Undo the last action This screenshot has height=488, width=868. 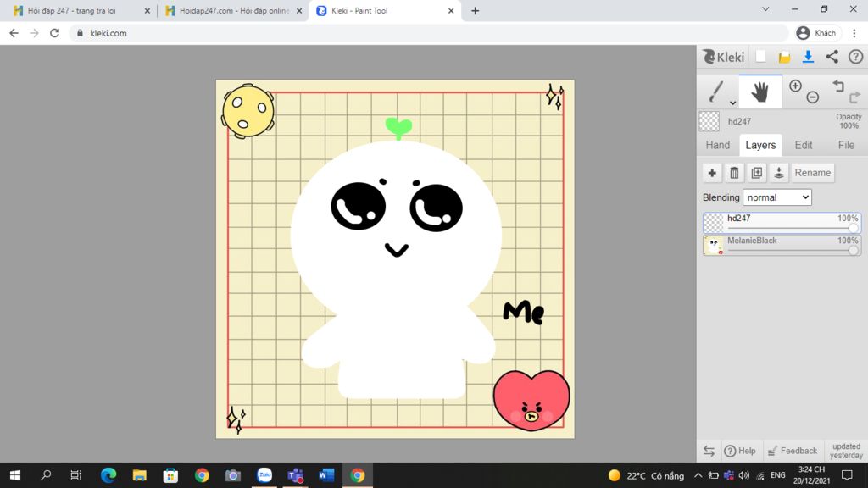coord(838,86)
